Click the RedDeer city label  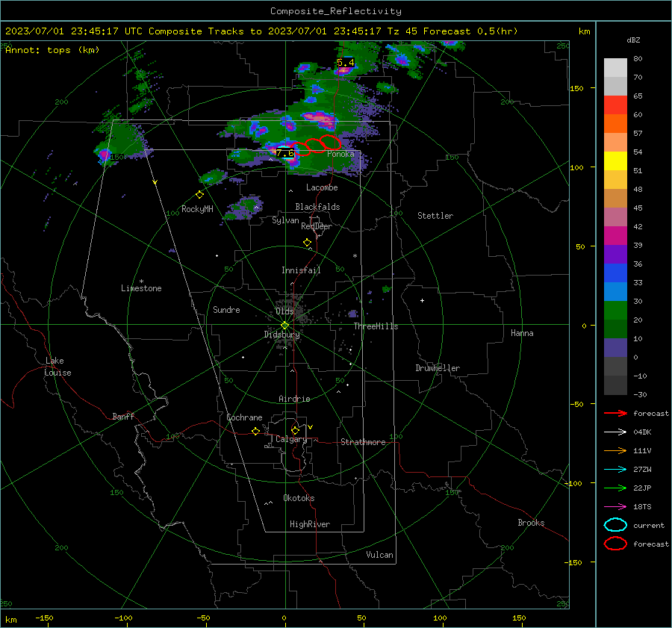point(317,226)
